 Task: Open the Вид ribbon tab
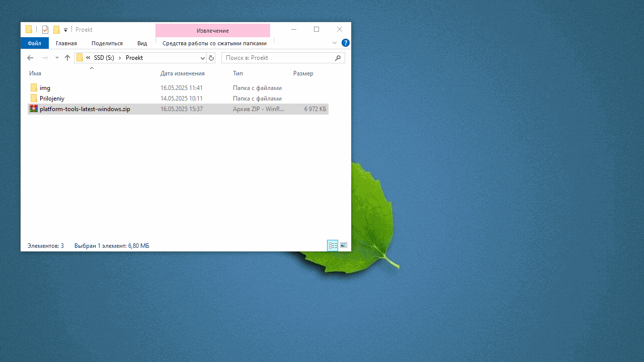point(142,43)
